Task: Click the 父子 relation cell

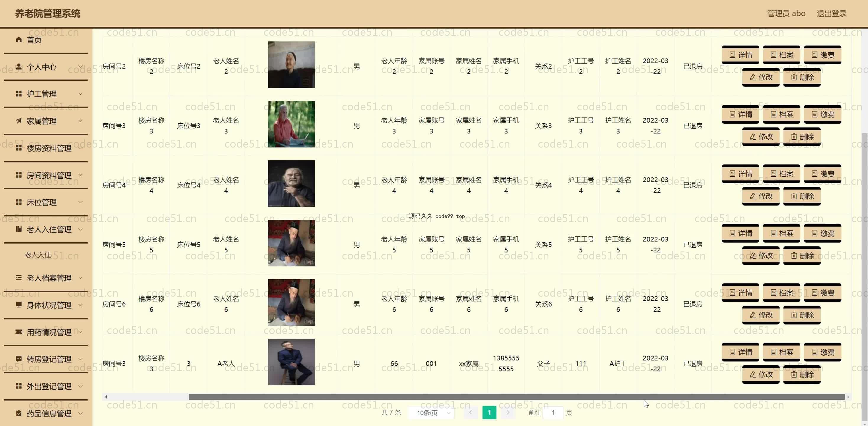Action: click(543, 364)
